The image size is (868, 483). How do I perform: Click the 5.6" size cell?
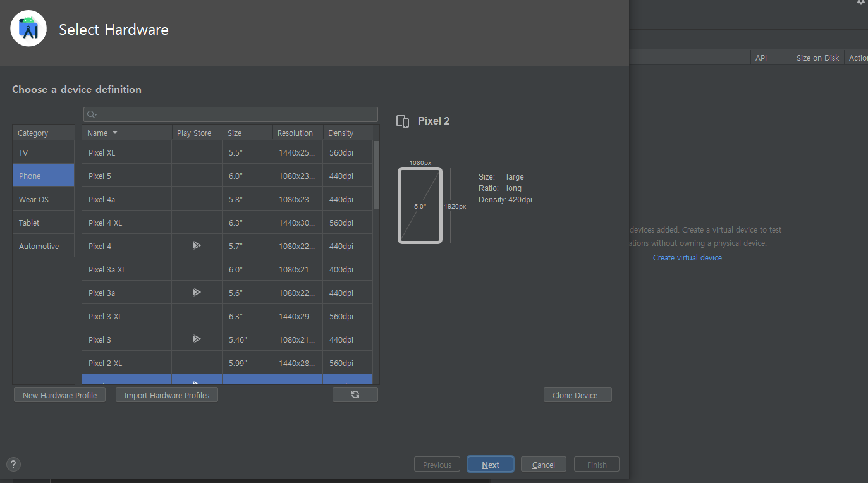(247, 293)
